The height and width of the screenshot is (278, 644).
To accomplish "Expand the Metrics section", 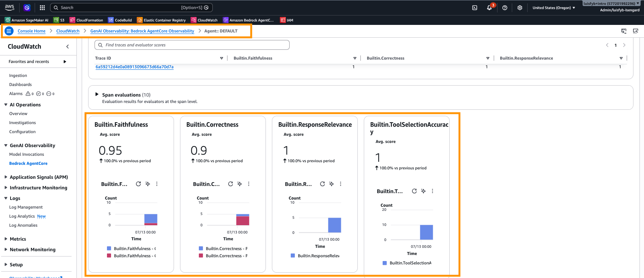I will [x=6, y=239].
